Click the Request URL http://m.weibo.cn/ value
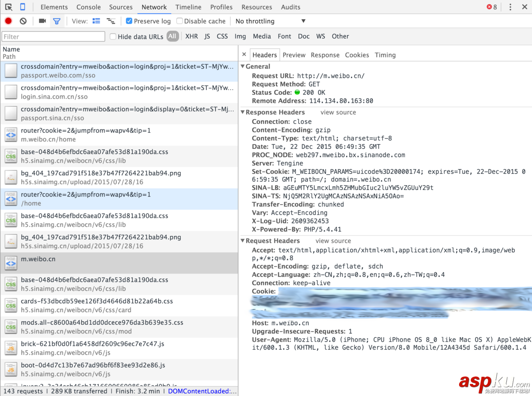The image size is (532, 396). (331, 76)
